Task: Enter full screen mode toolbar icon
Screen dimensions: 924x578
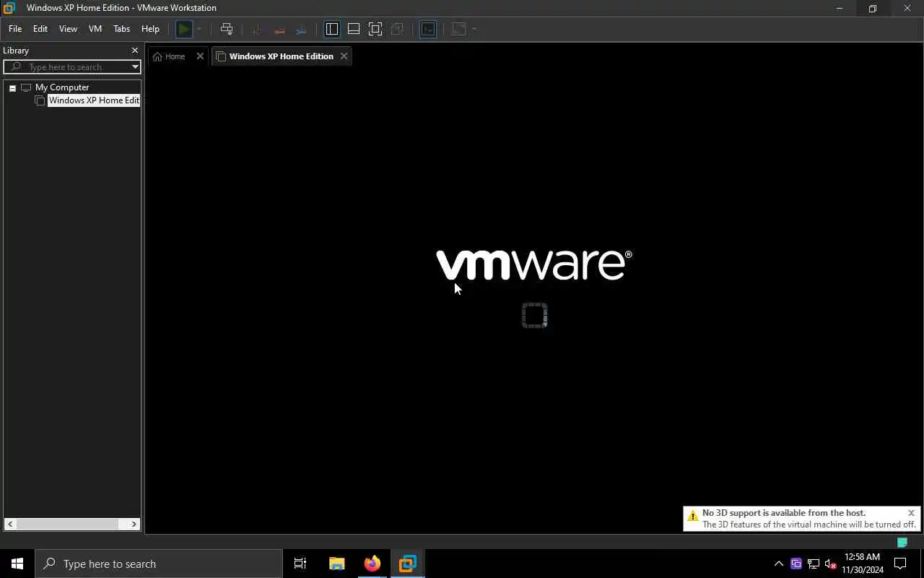Action: [x=375, y=29]
